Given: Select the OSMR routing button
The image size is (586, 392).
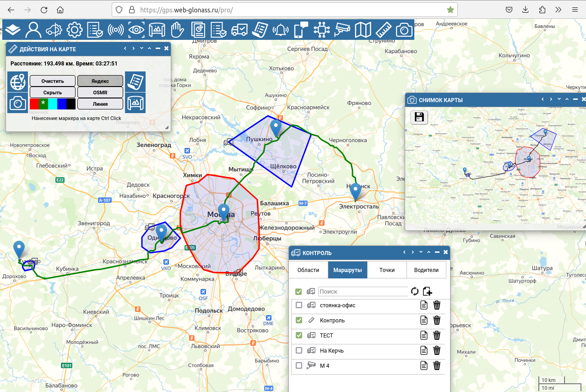Looking at the screenshot, I should point(100,93).
